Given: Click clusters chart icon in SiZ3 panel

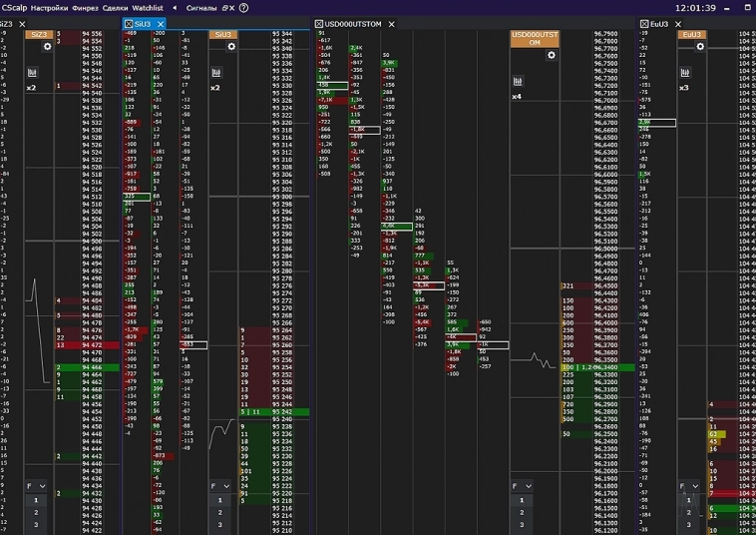Looking at the screenshot, I should click(x=32, y=73).
